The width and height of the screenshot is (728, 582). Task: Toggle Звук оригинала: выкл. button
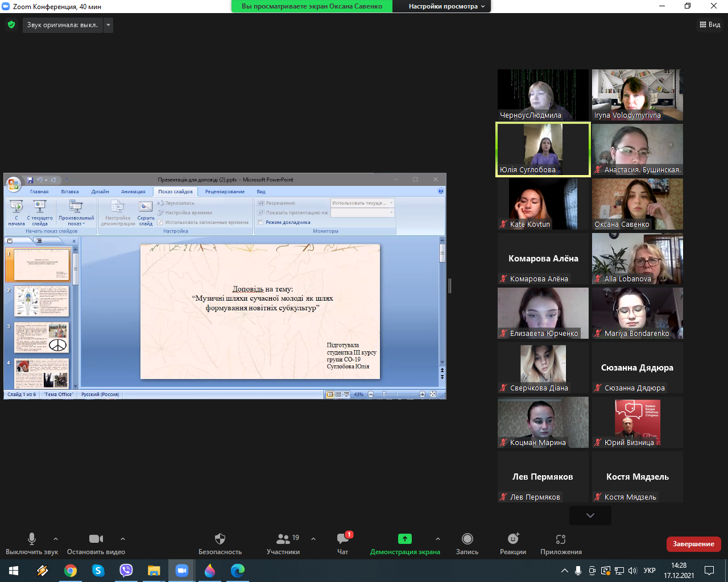pyautogui.click(x=63, y=25)
